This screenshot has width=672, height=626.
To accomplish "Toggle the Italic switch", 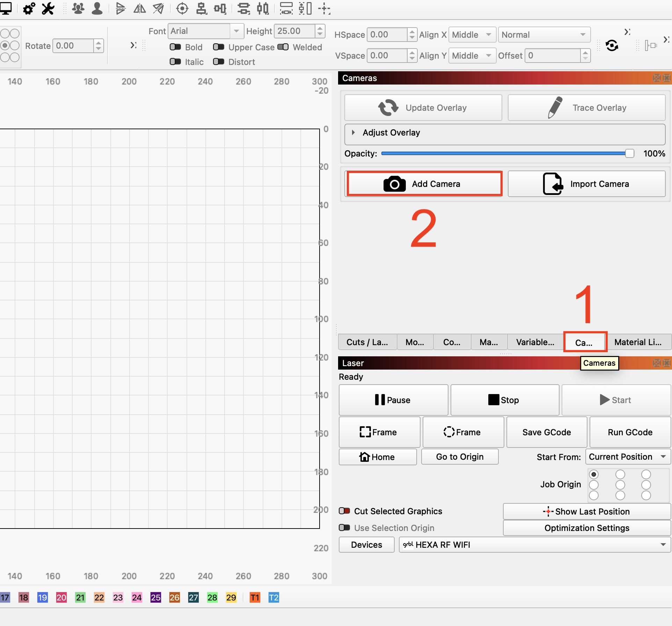I will (x=175, y=62).
